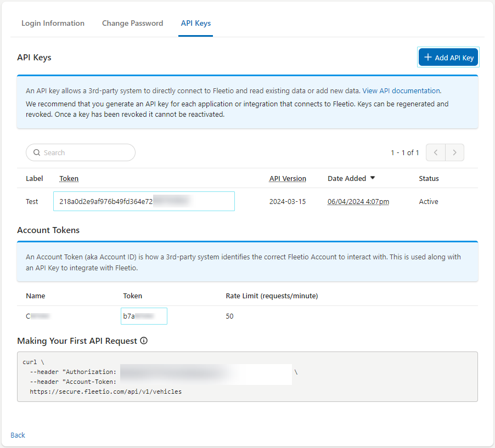Click the sort arrow next to Date Added
The image size is (495, 448).
pyautogui.click(x=373, y=178)
